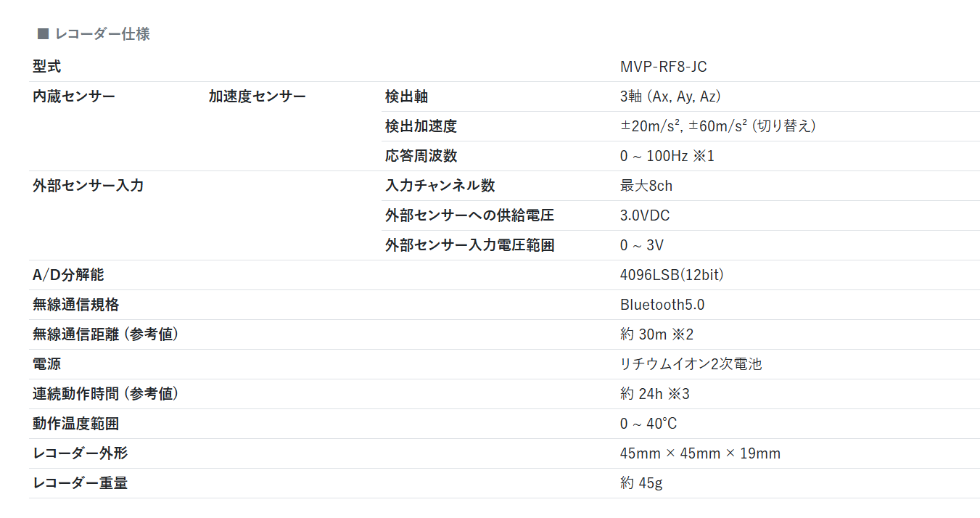
Task: Select the model number MVP-RF8-JC
Action: [x=663, y=67]
